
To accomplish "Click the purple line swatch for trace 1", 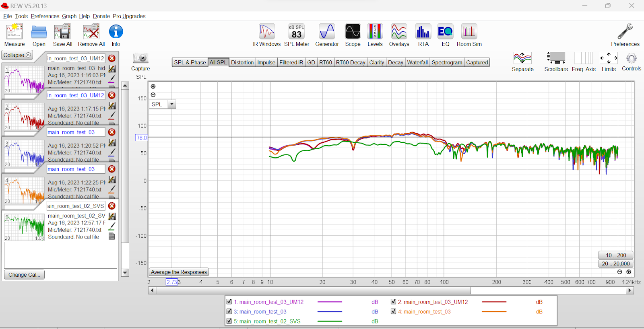I will click(x=330, y=302).
